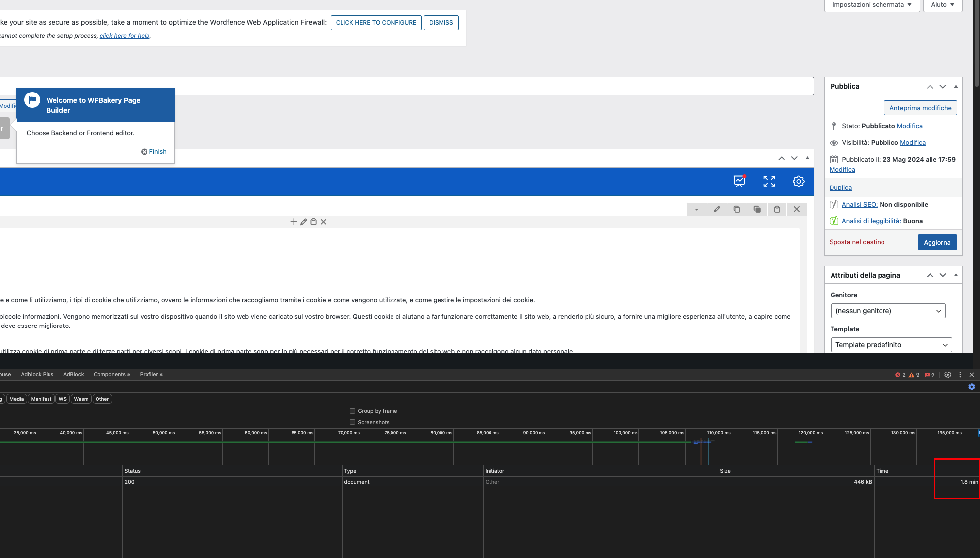Select the WS network filter
The height and width of the screenshot is (558, 980).
(x=62, y=399)
